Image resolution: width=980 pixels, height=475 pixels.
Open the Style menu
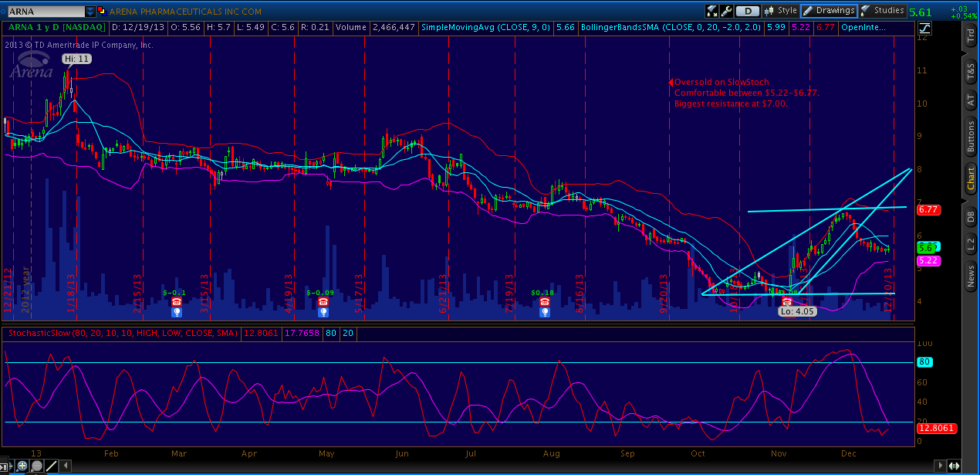click(x=781, y=11)
